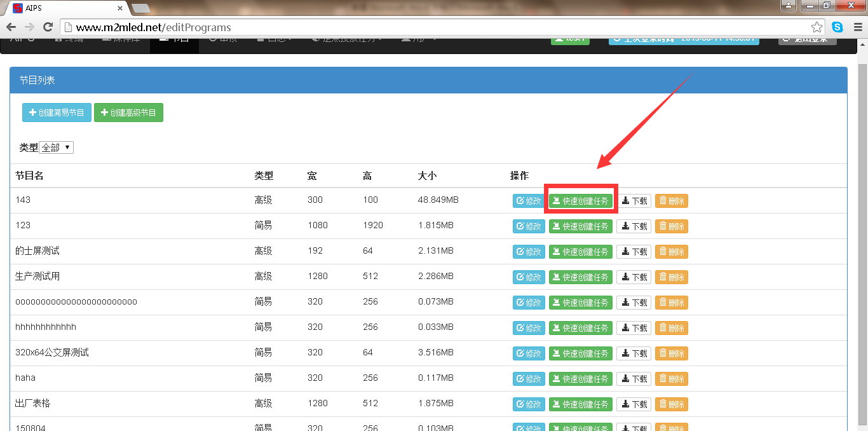Screen dimensions: 868x431
Task: Click the 节目名 column header
Action: point(29,175)
